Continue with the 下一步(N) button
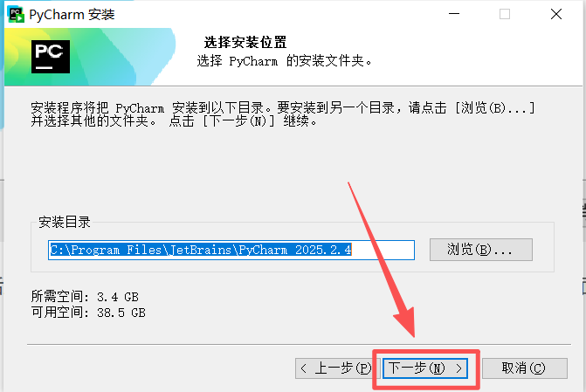 pyautogui.click(x=425, y=368)
